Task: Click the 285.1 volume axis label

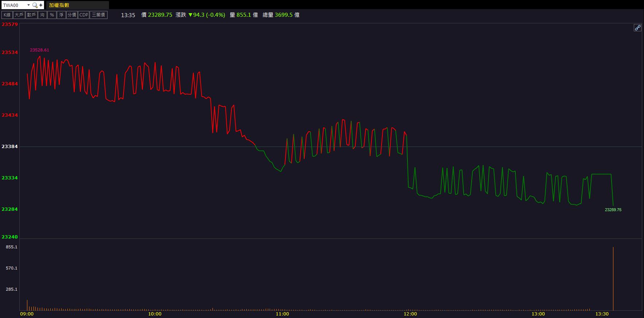Action: (x=12, y=289)
